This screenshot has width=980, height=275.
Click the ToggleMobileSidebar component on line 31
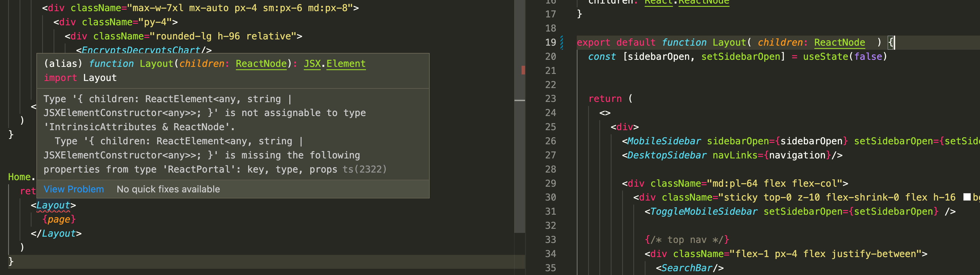(704, 211)
